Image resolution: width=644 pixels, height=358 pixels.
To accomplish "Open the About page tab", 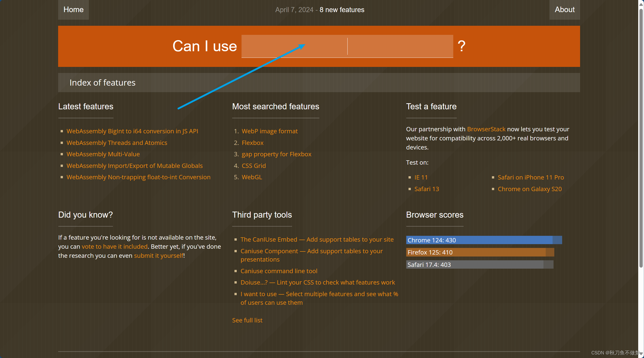I will [x=564, y=10].
